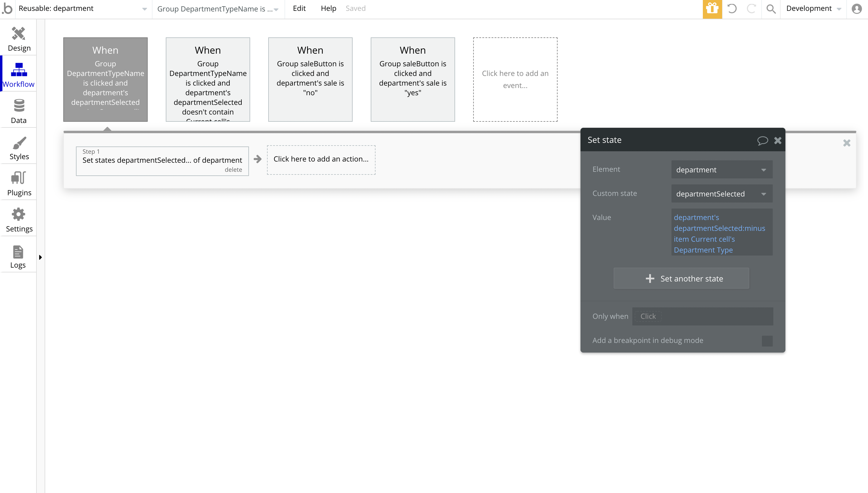
Task: Click the Set another state button
Action: coord(681,278)
